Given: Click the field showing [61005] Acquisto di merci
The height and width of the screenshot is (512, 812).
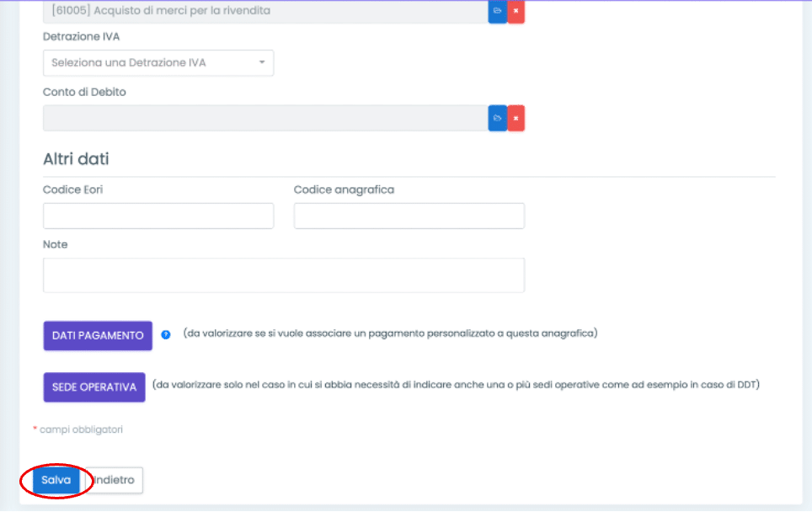Looking at the screenshot, I should [265, 11].
